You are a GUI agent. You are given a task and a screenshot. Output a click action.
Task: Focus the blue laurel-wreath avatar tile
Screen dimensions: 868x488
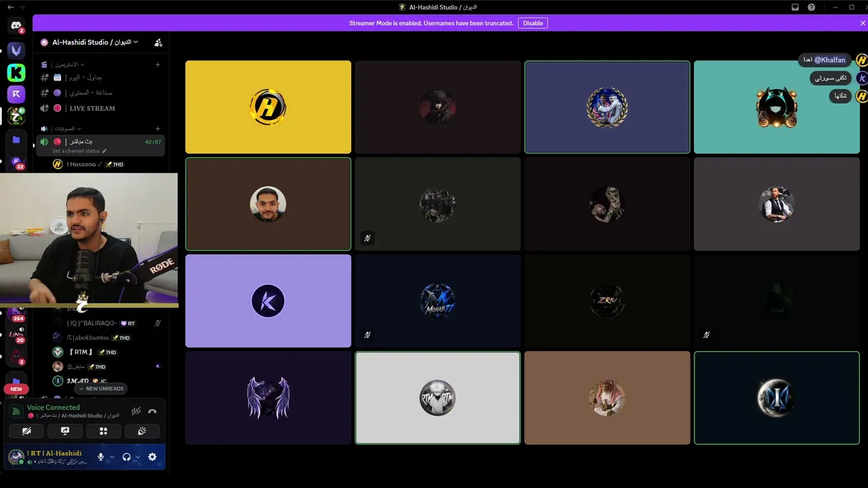(x=607, y=107)
